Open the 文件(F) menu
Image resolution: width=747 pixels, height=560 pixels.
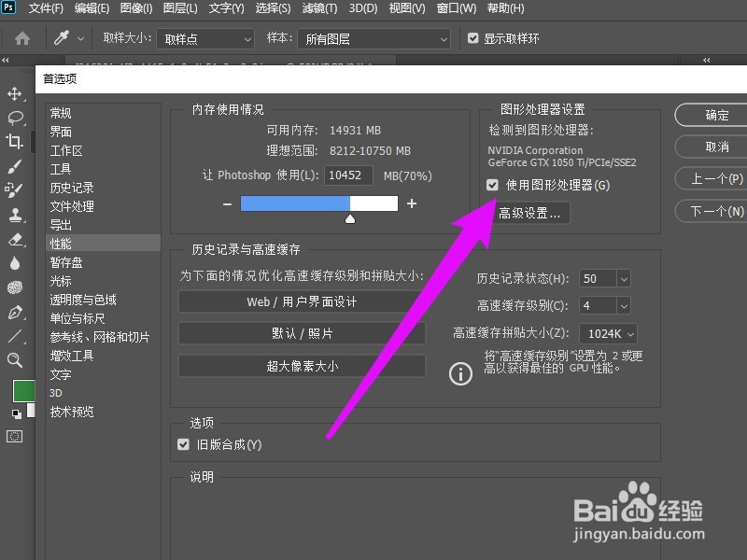(x=46, y=8)
